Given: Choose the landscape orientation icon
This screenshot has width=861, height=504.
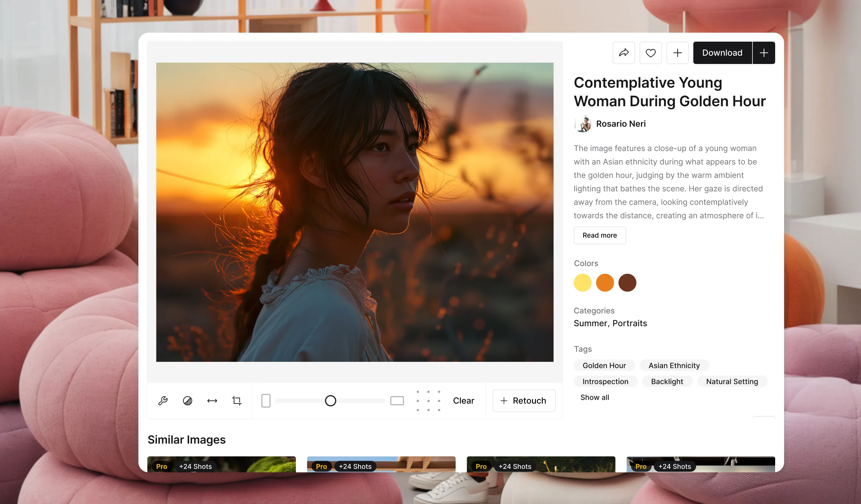Looking at the screenshot, I should coord(397,401).
